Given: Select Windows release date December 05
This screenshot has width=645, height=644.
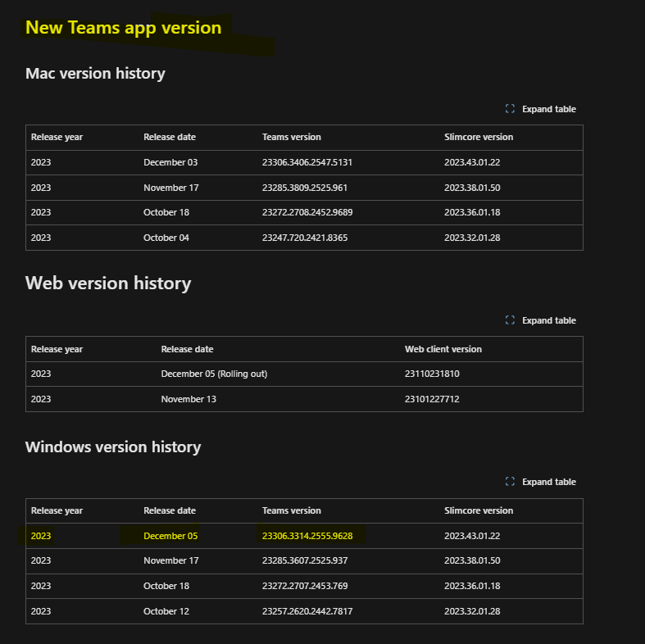Looking at the screenshot, I should (170, 536).
